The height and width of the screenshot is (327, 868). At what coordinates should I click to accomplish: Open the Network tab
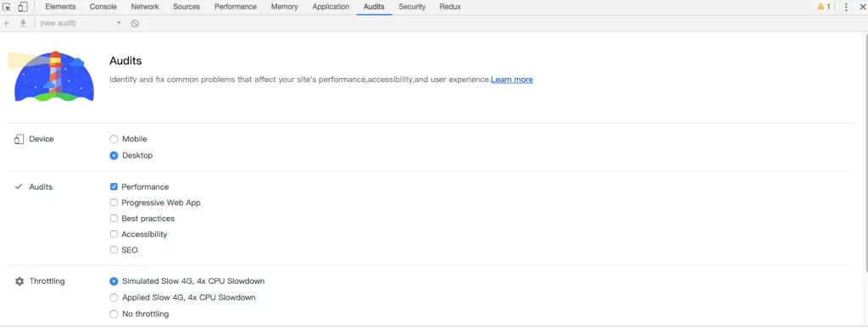pyautogui.click(x=145, y=7)
